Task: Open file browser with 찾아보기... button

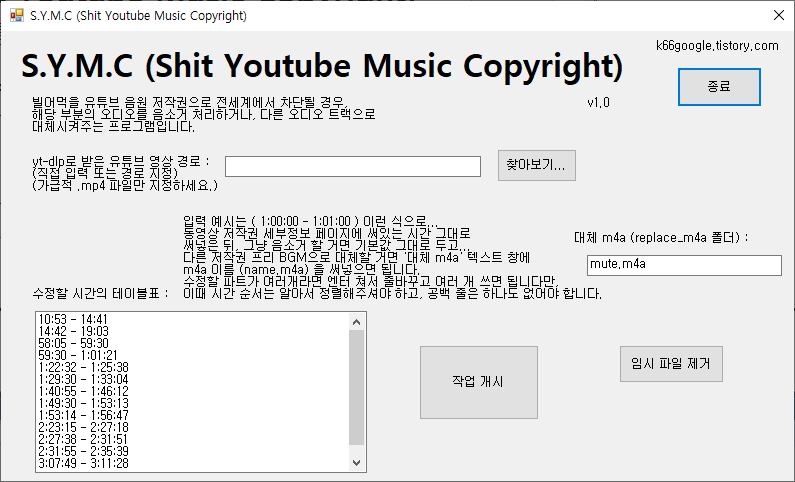Action: [x=536, y=165]
